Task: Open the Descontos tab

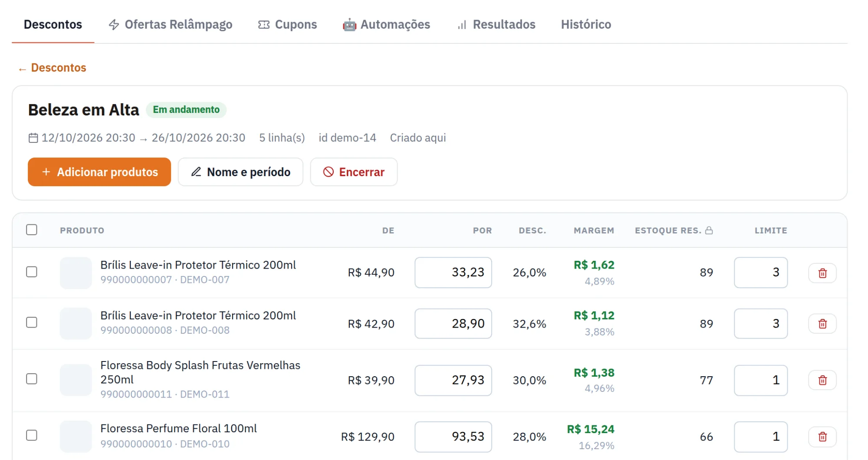Action: point(53,24)
